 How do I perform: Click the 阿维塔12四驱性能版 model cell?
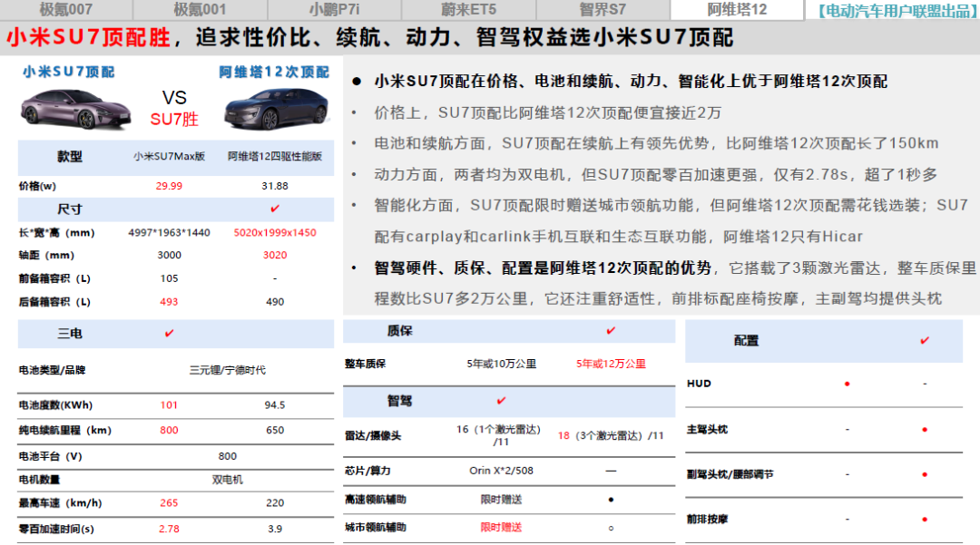(275, 156)
